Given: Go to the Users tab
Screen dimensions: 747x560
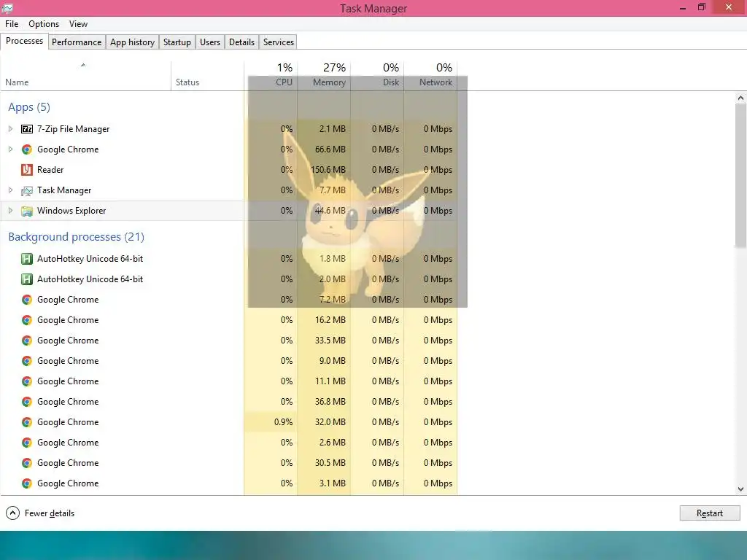Looking at the screenshot, I should click(210, 42).
